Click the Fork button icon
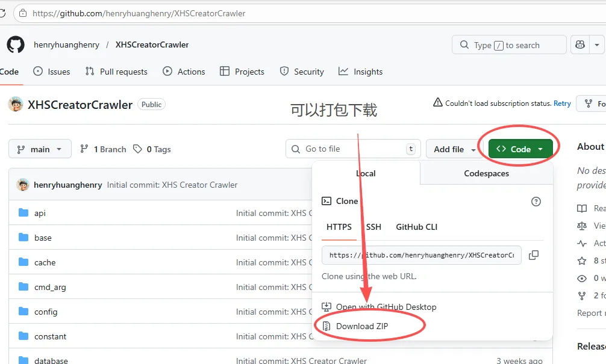Screen dimensions: 606x364 [588, 103]
